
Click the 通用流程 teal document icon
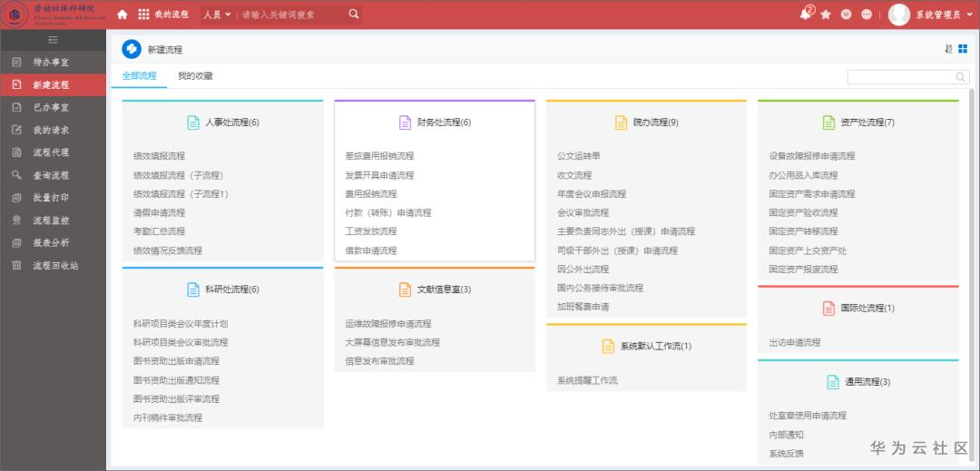(832, 382)
